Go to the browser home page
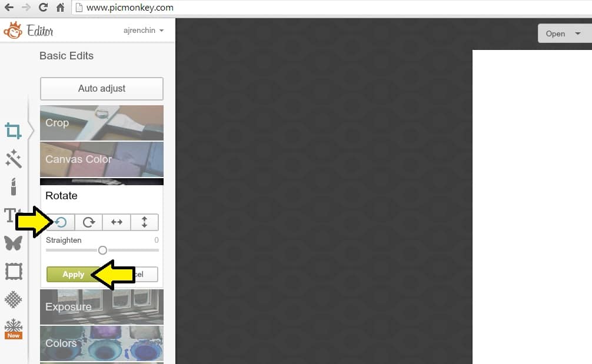This screenshot has width=592, height=364. (60, 8)
